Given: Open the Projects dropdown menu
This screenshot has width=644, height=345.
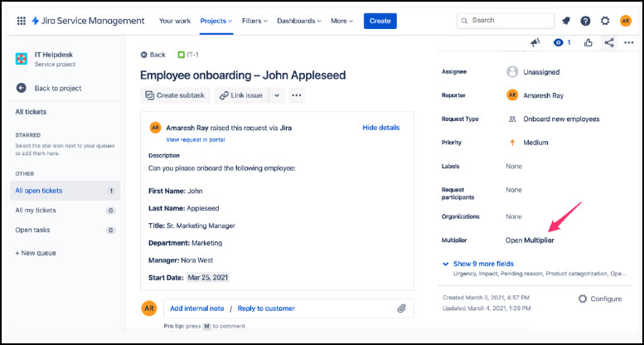Looking at the screenshot, I should (x=217, y=21).
